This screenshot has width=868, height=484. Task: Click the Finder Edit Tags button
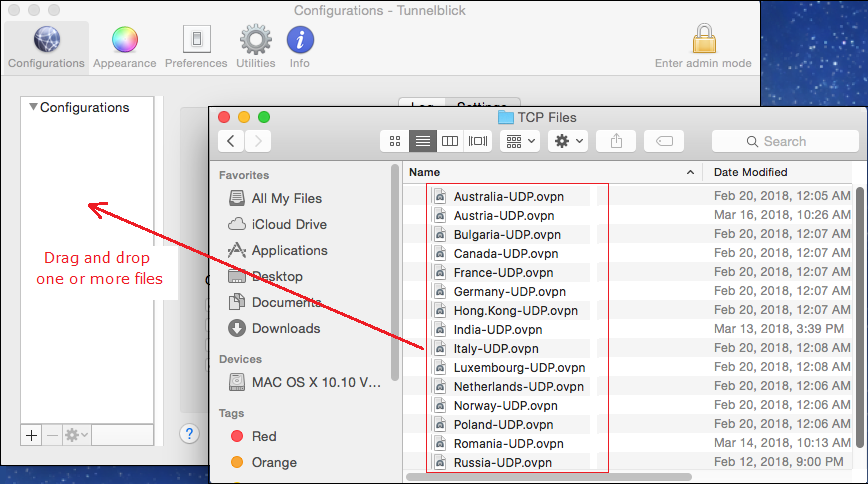click(x=664, y=141)
